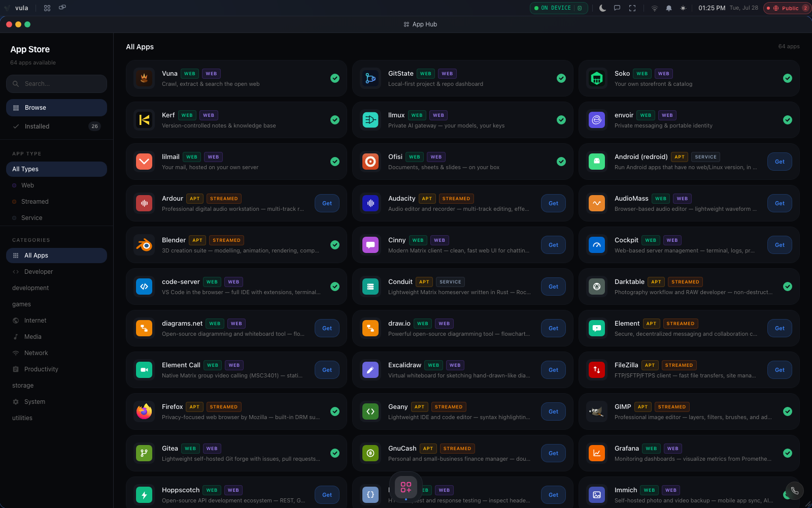Select the storage category

tap(56, 386)
